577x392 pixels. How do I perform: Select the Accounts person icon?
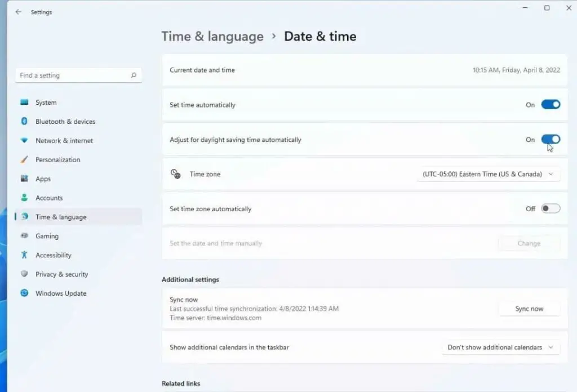[24, 198]
